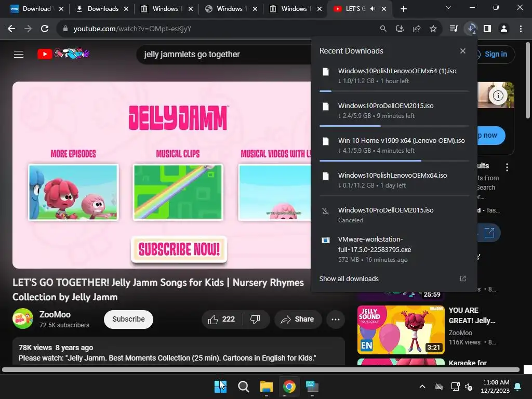The width and height of the screenshot is (532, 399).
Task: Open the media control icon in toolbar
Action: [x=454, y=29]
